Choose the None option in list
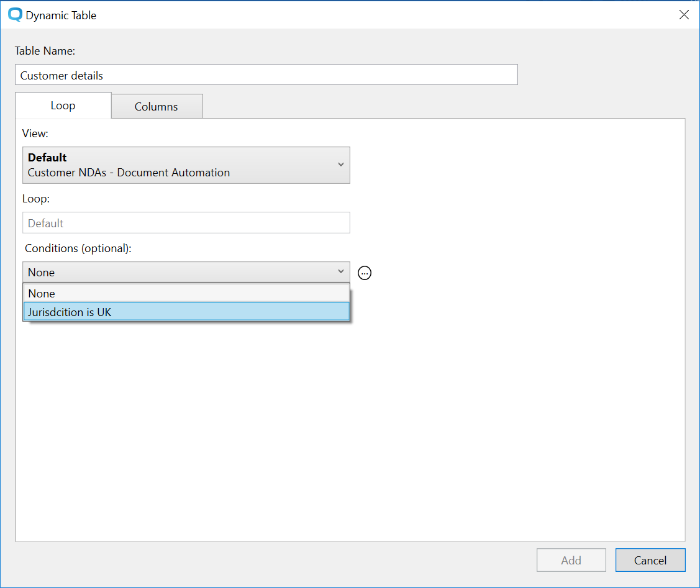Viewport: 700px width, 588px height. [186, 293]
